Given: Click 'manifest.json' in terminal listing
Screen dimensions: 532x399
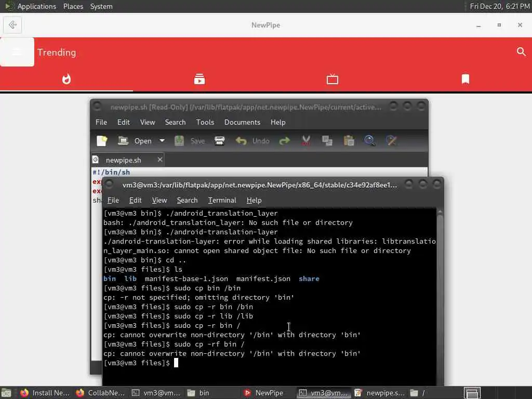Looking at the screenshot, I should [263, 278].
